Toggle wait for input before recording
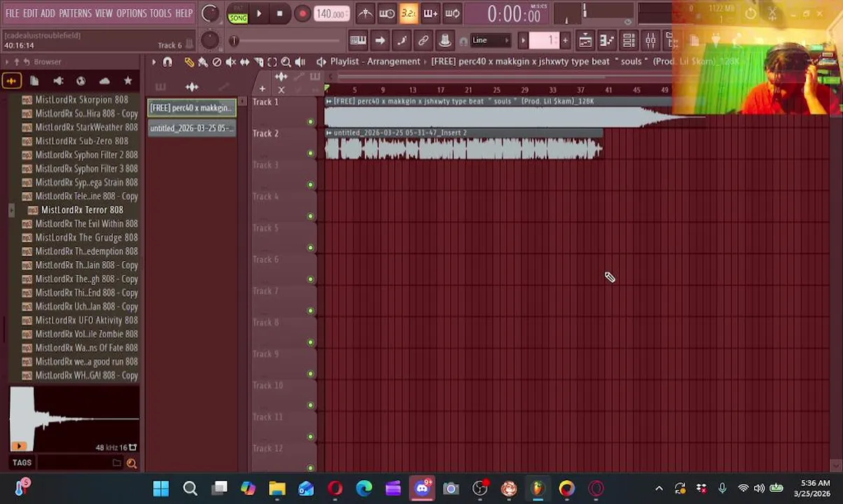The height and width of the screenshot is (504, 843). point(386,13)
